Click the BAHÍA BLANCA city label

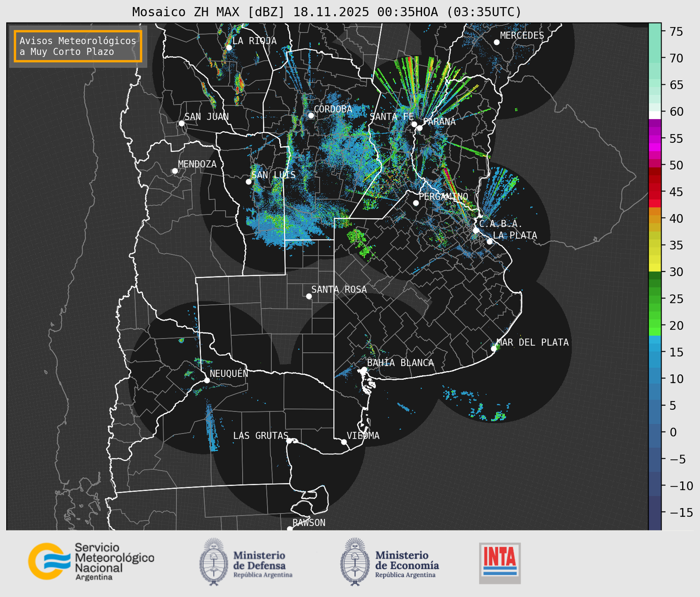[400, 363]
